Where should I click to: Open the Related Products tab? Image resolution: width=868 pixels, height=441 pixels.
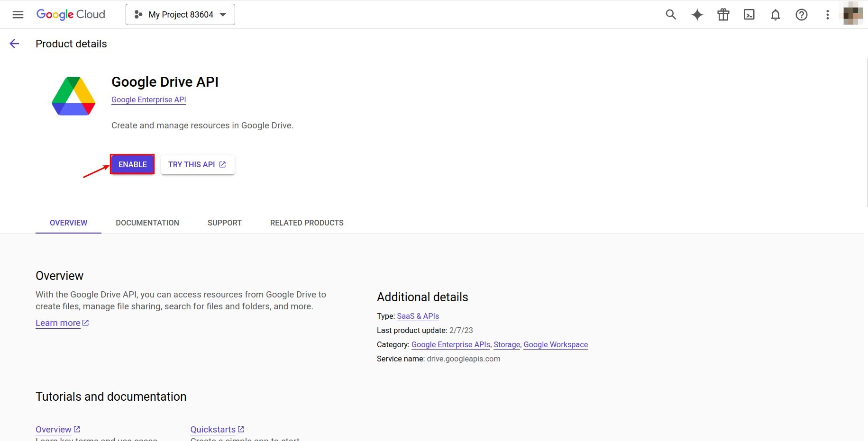(307, 223)
